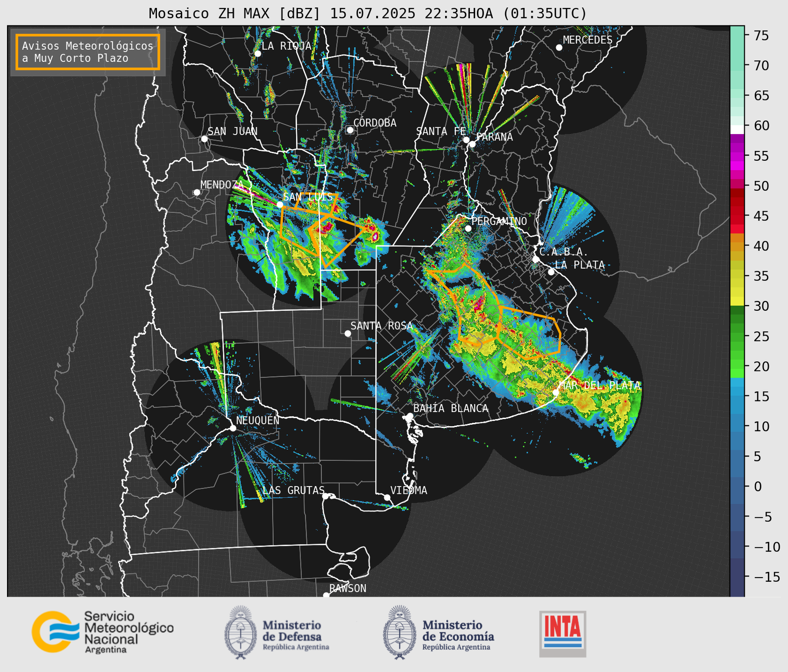Click the LA PLATA city label
Screen dimensions: 788x672
[580, 265]
